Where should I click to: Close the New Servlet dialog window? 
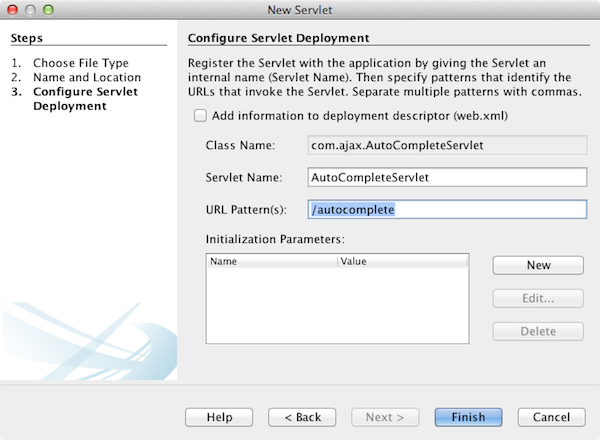[13, 10]
